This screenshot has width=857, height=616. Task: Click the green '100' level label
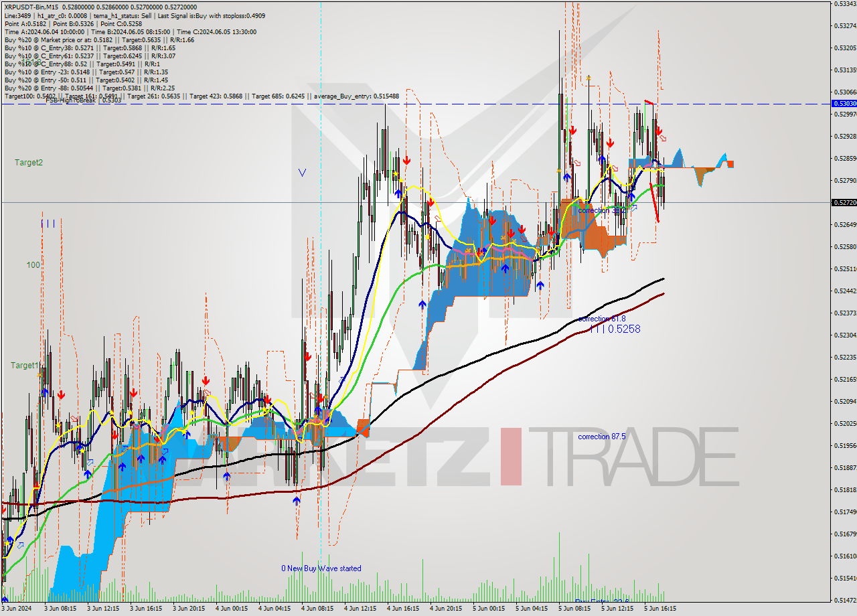[33, 265]
